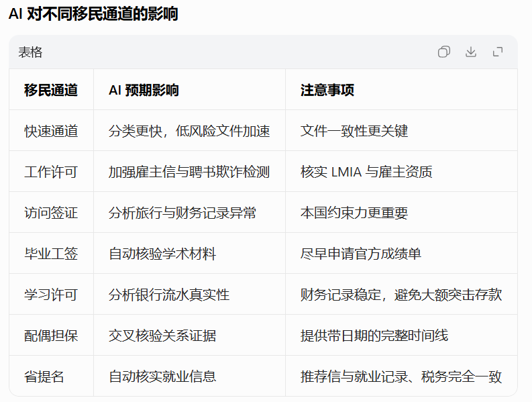532x402 pixels.
Task: Download the table with the download icon
Action: pos(471,52)
